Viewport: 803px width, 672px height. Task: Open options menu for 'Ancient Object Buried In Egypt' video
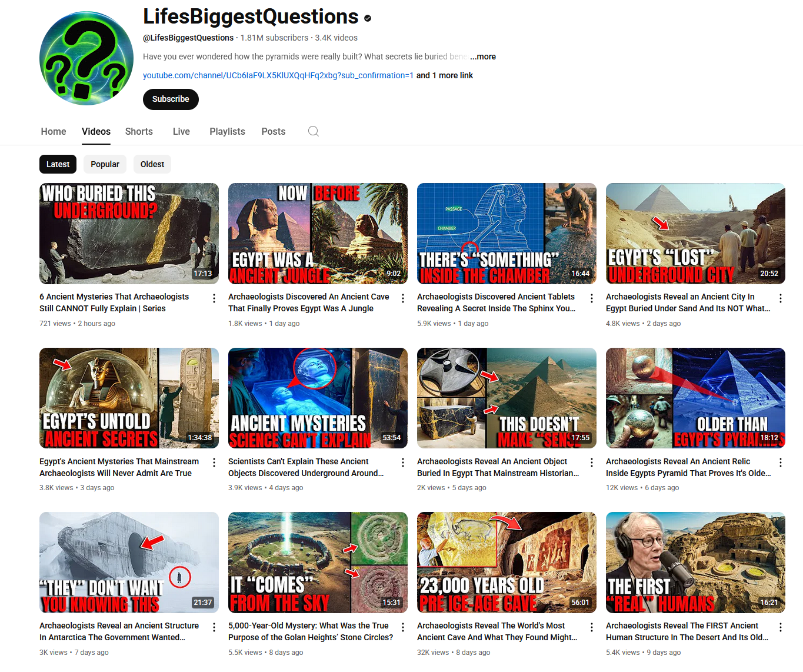coord(592,463)
